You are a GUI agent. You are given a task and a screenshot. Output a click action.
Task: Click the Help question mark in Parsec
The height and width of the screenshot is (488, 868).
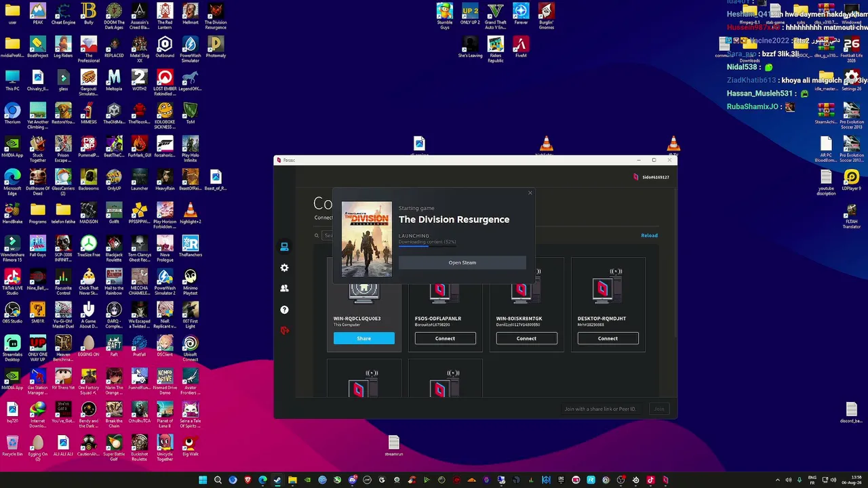(x=284, y=310)
